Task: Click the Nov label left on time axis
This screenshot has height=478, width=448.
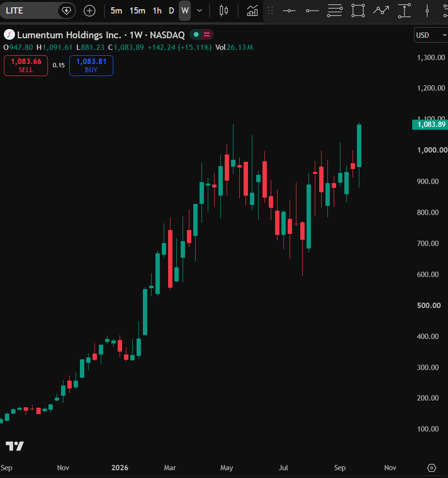Action: (63, 468)
